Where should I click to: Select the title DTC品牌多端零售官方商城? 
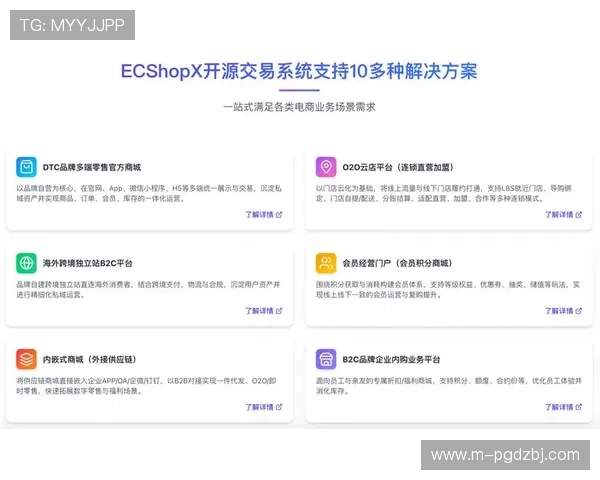pyautogui.click(x=92, y=167)
